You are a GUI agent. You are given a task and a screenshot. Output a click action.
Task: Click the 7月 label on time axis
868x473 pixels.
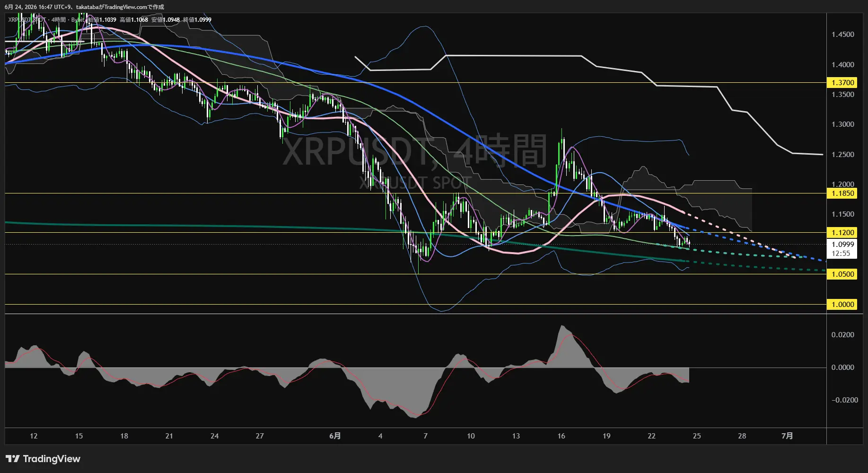(787, 436)
